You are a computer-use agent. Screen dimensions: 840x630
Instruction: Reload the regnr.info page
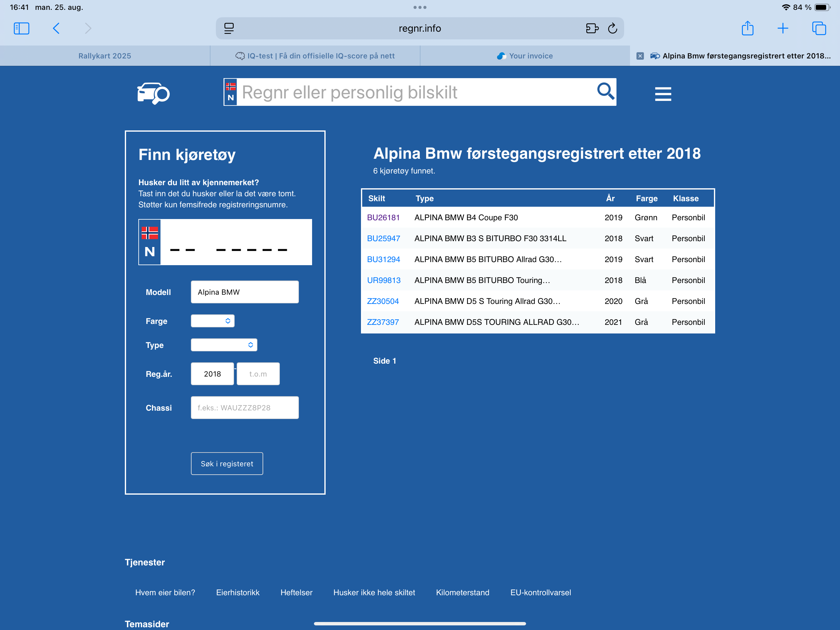612,29
